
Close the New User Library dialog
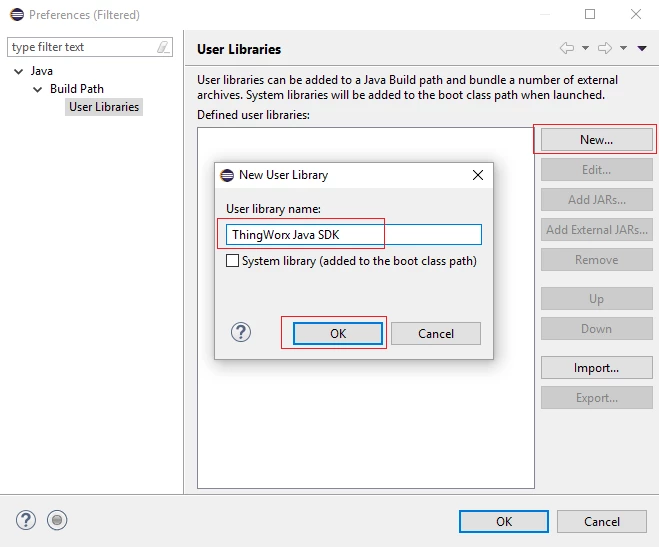click(x=478, y=175)
